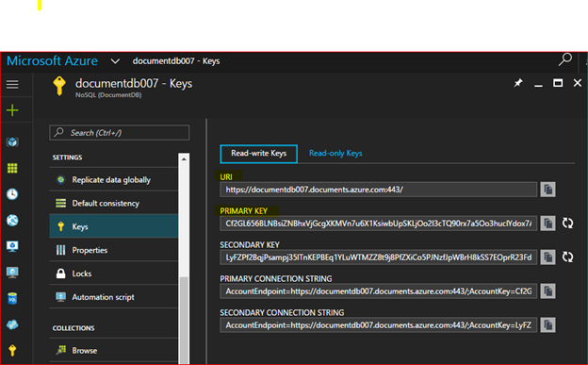Open the blue cloud sidebar icon

tap(12, 324)
